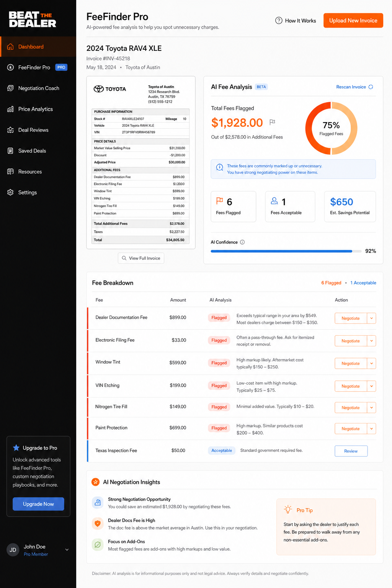Click Strong Negotiation Opportunity icon
The height and width of the screenshot is (588, 392).
(98, 502)
